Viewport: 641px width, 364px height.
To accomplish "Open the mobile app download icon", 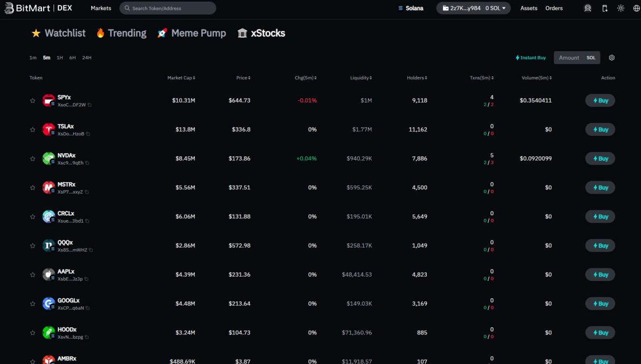I will tap(605, 8).
